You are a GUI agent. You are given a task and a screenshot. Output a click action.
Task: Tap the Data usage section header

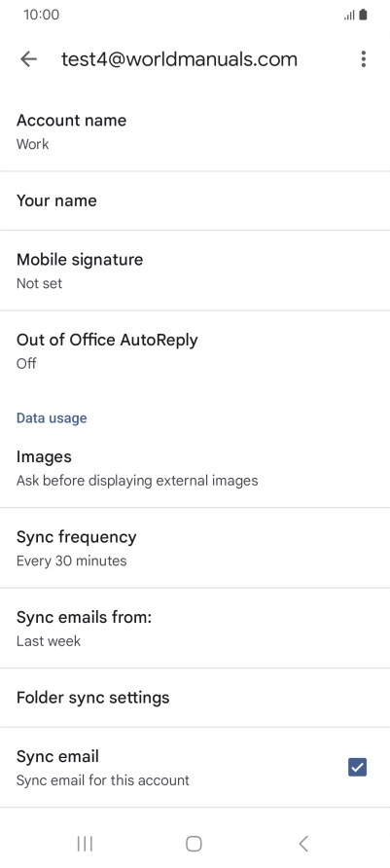click(52, 418)
